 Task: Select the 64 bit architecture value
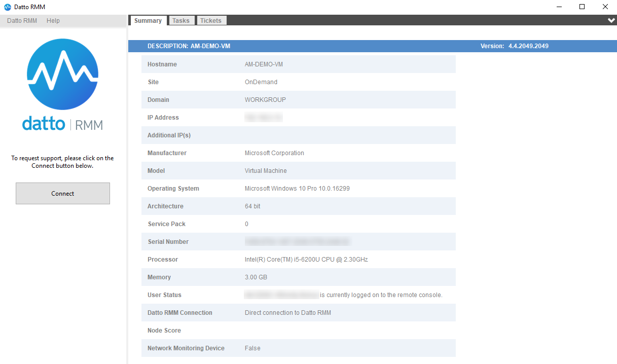252,206
